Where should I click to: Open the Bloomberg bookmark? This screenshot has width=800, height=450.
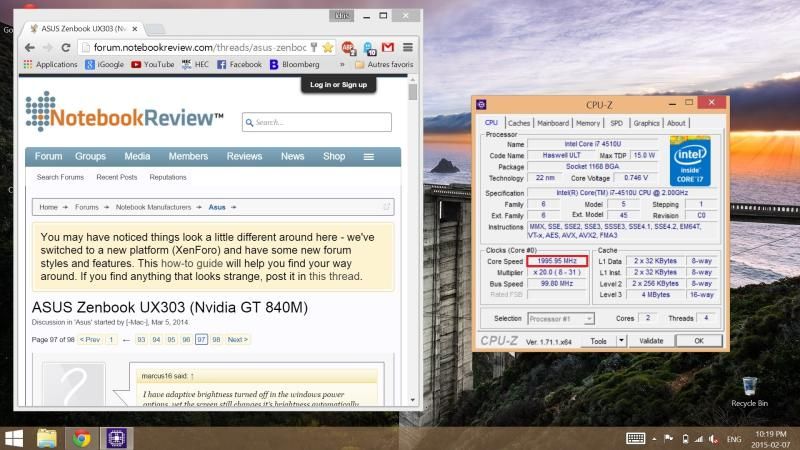[x=295, y=64]
